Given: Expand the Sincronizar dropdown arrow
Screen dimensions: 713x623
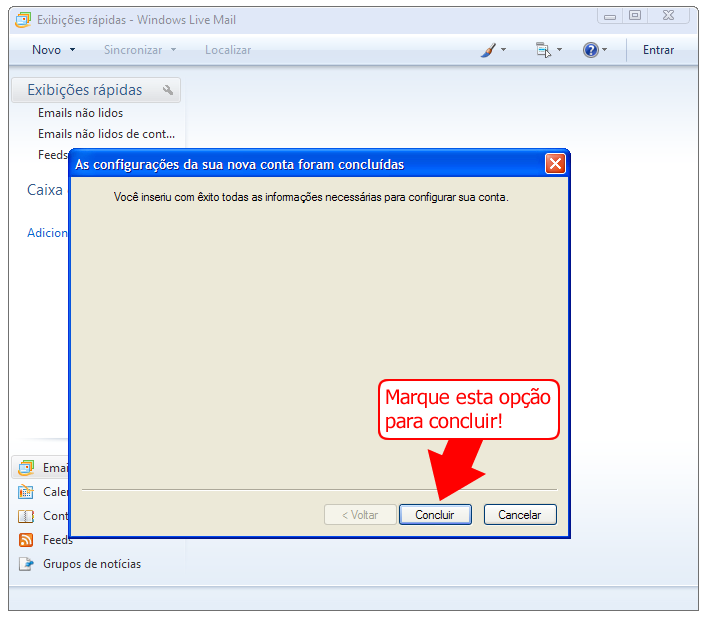Looking at the screenshot, I should click(x=173, y=50).
